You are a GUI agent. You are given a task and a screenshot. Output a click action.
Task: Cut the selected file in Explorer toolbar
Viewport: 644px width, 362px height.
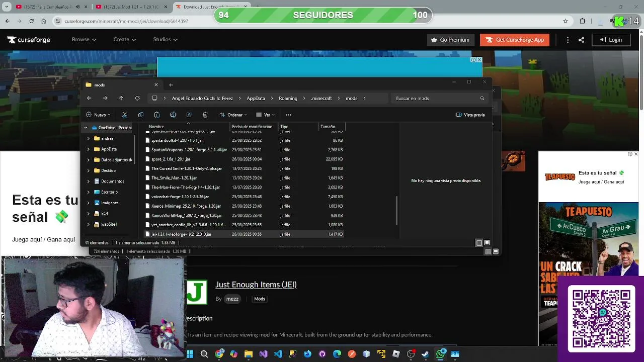pyautogui.click(x=125, y=115)
